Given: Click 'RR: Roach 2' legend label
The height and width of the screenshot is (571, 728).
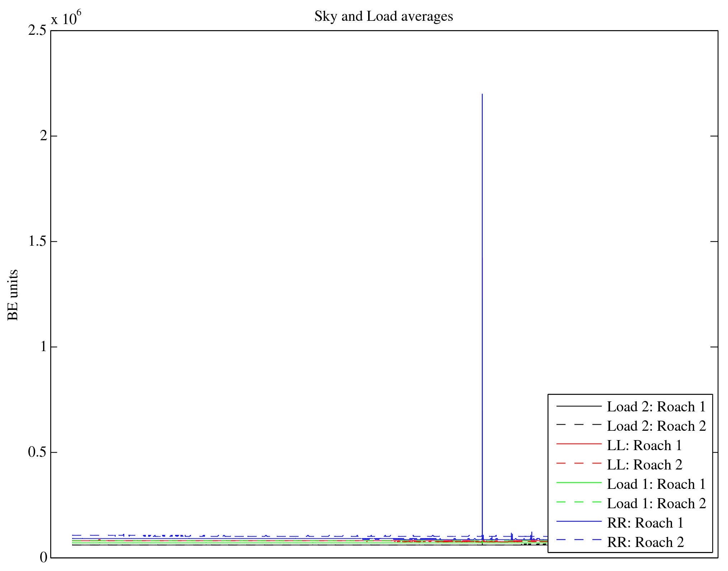Looking at the screenshot, I should click(x=645, y=542).
